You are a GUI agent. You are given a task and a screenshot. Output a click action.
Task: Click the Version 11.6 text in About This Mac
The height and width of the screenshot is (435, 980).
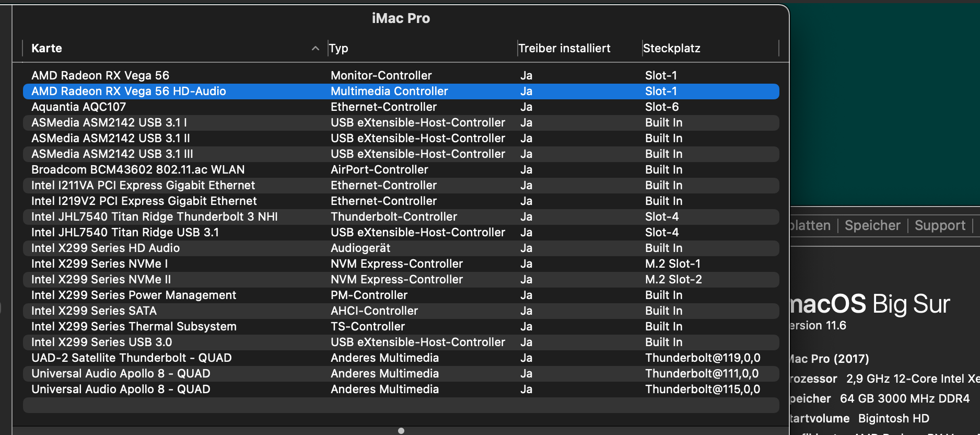coord(818,325)
